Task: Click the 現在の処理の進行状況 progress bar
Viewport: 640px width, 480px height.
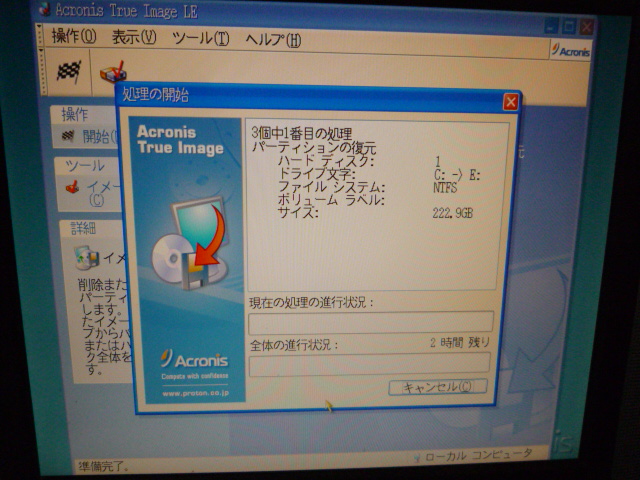Action: 371,321
